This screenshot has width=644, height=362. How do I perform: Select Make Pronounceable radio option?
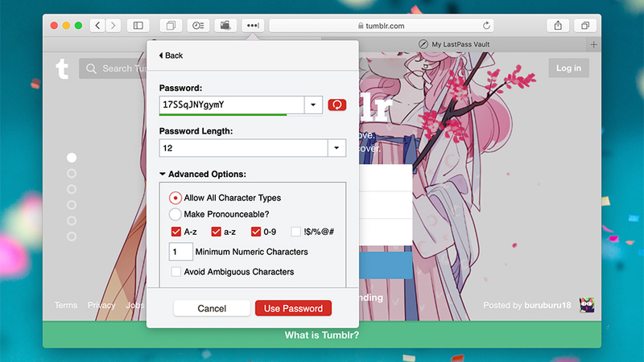tap(175, 214)
